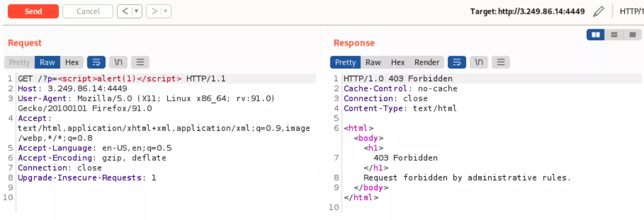Viewport: 644px width, 220px height.
Task: Edit target with the pencil icon
Action: 598,12
